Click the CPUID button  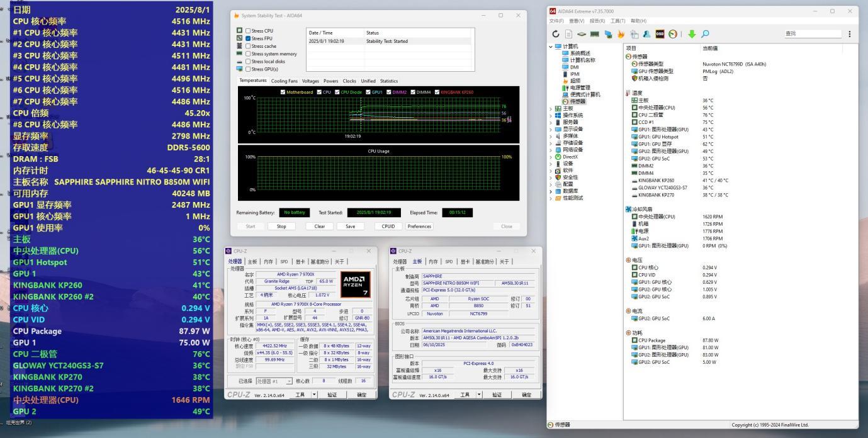(x=388, y=227)
